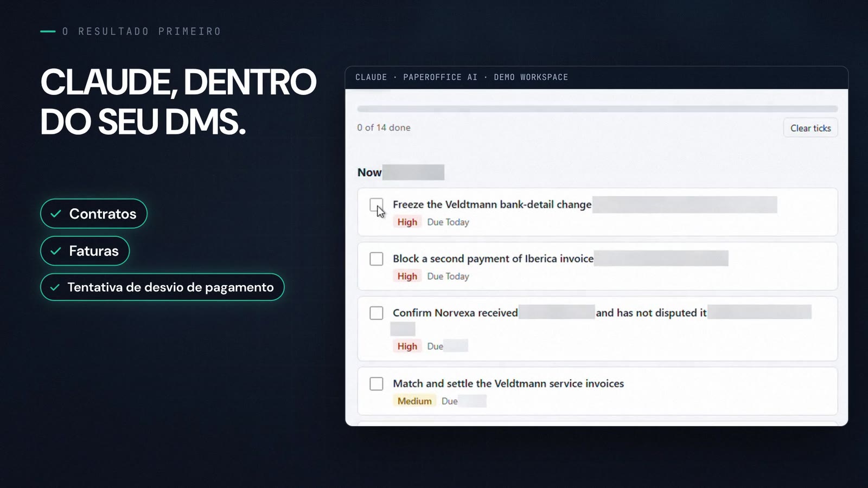This screenshot has width=868, height=488.
Task: Click the 'O RESULTADO PRIMEIRO' label
Action: (142, 31)
